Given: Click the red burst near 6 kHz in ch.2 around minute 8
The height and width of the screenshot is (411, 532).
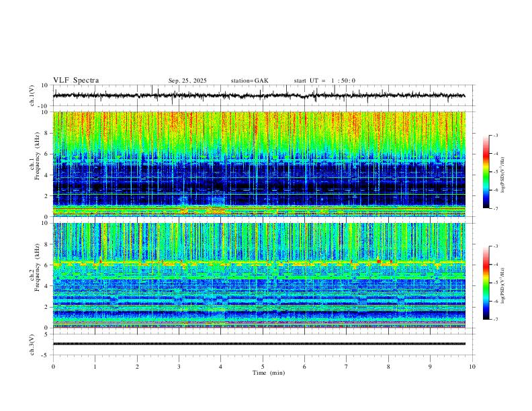Looking at the screenshot, I should [x=380, y=261].
